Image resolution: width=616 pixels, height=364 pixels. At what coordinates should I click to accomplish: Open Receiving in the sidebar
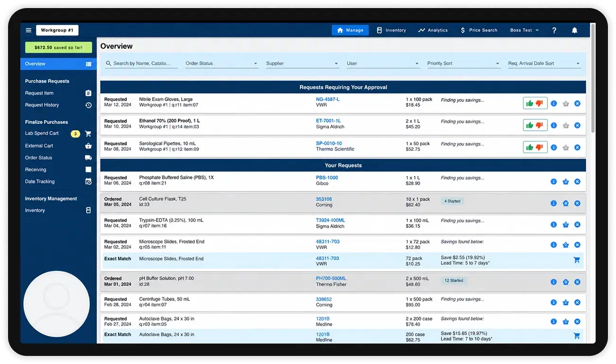tap(58, 169)
